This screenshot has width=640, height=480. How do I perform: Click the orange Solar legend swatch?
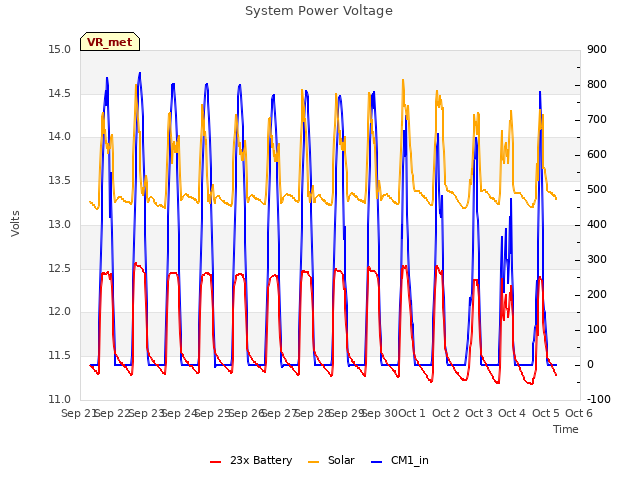[313, 462]
